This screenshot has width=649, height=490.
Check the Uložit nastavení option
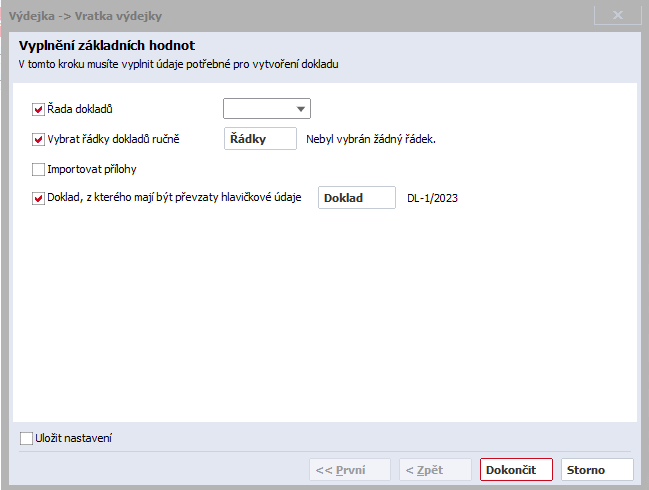click(26, 438)
